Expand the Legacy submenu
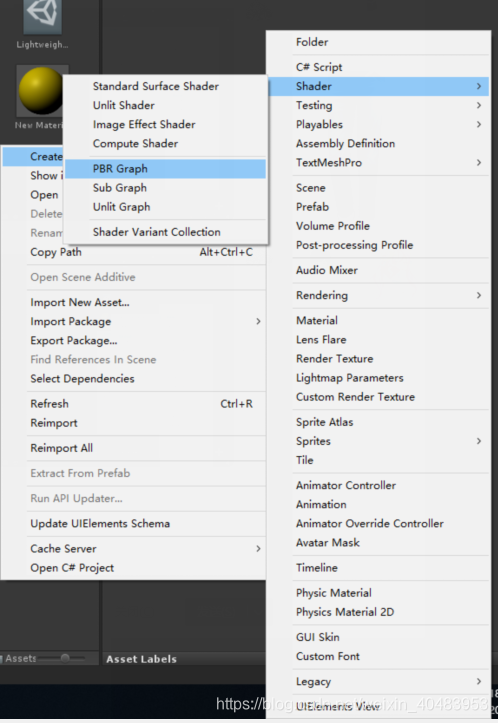This screenshot has width=498, height=723. [x=378, y=682]
